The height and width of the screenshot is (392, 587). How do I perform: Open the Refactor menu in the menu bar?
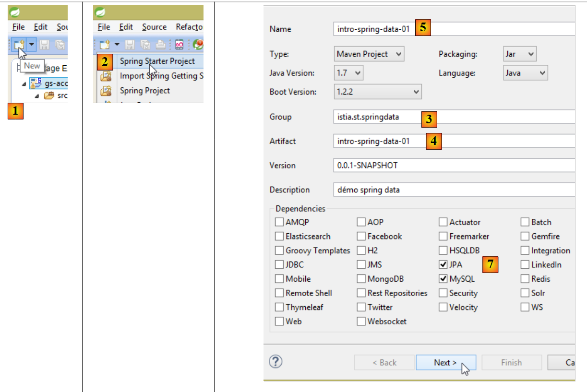190,27
